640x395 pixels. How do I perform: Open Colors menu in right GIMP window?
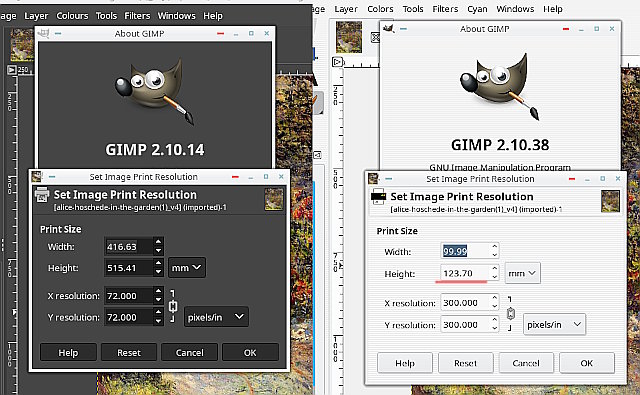(380, 9)
